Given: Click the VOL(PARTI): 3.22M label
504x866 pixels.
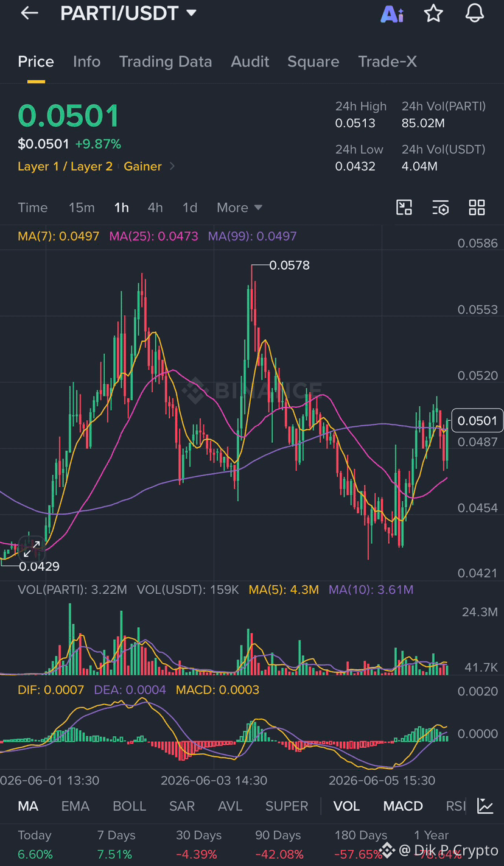Looking at the screenshot, I should [72, 590].
